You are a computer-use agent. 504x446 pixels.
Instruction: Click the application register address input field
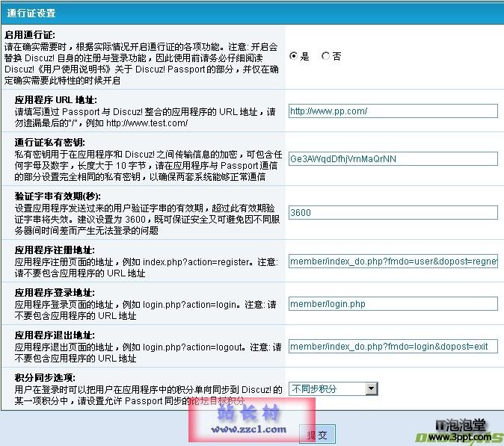393,262
